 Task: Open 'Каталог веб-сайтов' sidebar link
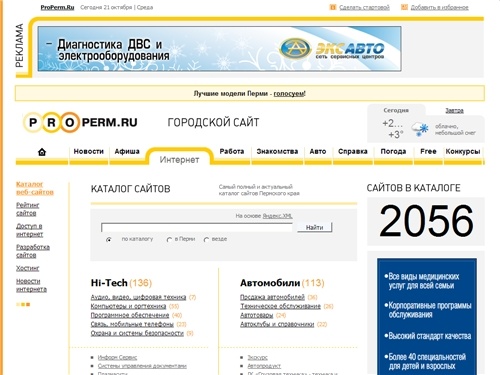click(x=35, y=188)
